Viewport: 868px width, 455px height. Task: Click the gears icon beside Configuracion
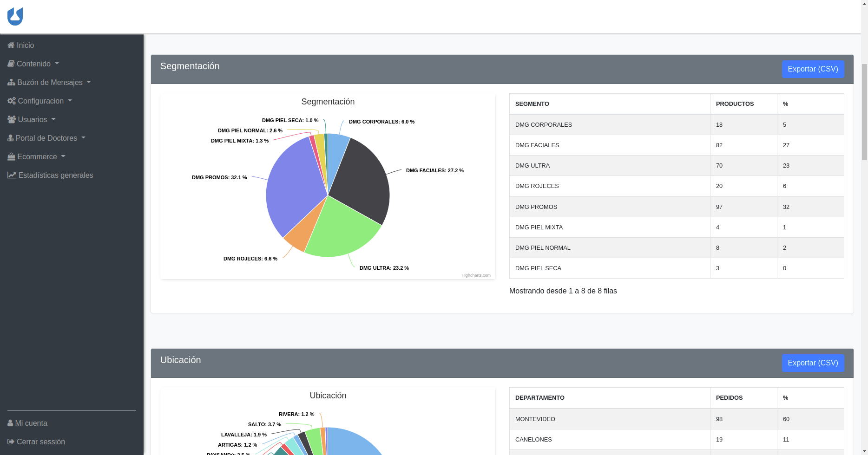pos(12,101)
